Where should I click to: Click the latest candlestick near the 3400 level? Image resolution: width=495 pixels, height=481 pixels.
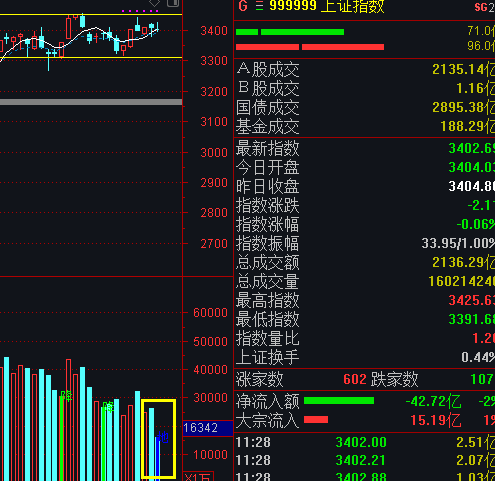[157, 27]
